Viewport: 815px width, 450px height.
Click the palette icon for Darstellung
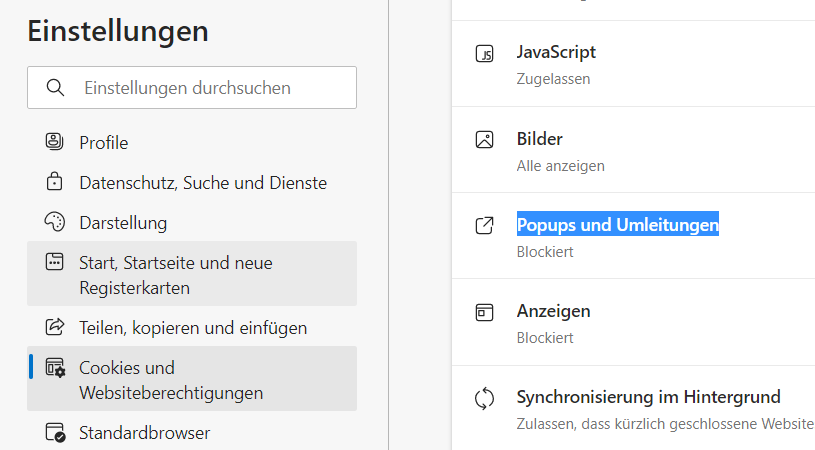pyautogui.click(x=55, y=222)
